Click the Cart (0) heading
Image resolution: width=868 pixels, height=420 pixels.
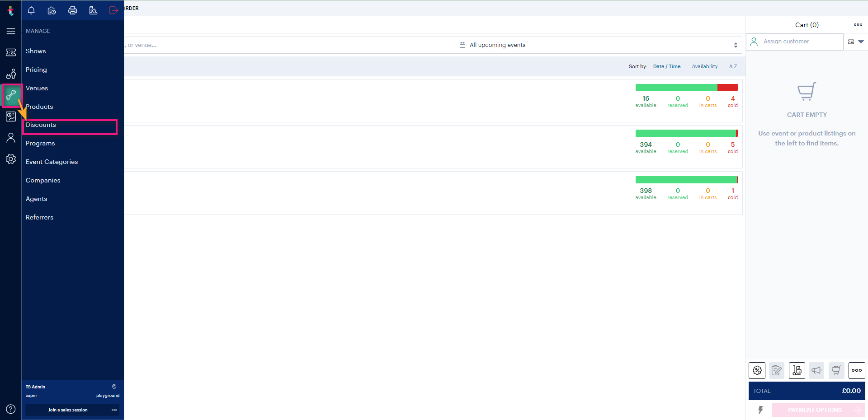pos(807,25)
